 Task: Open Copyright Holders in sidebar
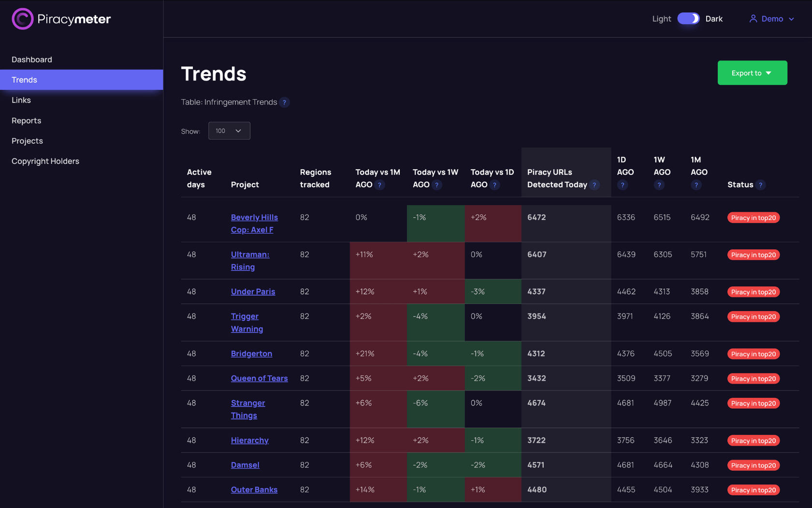point(45,161)
